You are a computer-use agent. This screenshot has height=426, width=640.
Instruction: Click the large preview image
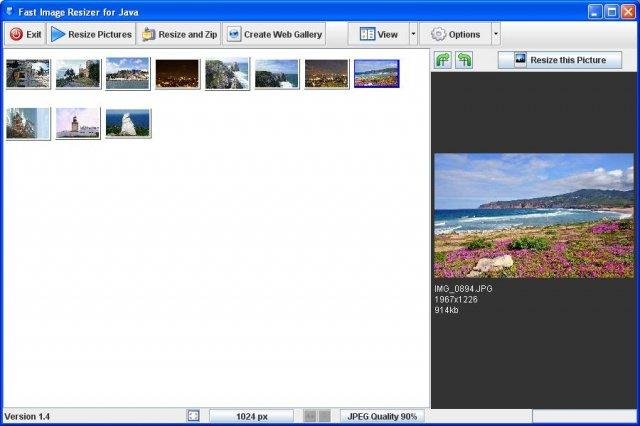(534, 216)
